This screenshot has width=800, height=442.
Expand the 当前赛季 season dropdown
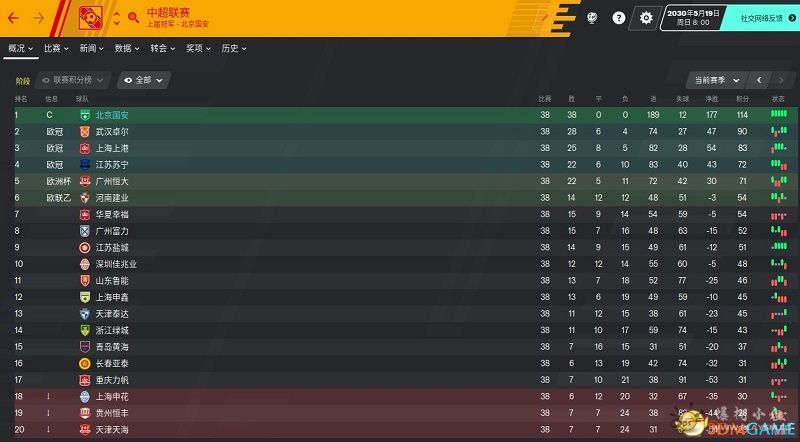(714, 80)
